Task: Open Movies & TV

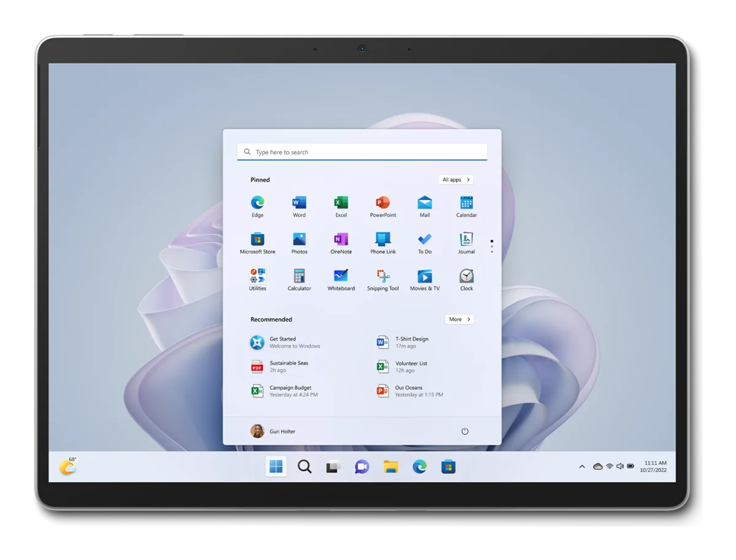Action: [x=424, y=280]
